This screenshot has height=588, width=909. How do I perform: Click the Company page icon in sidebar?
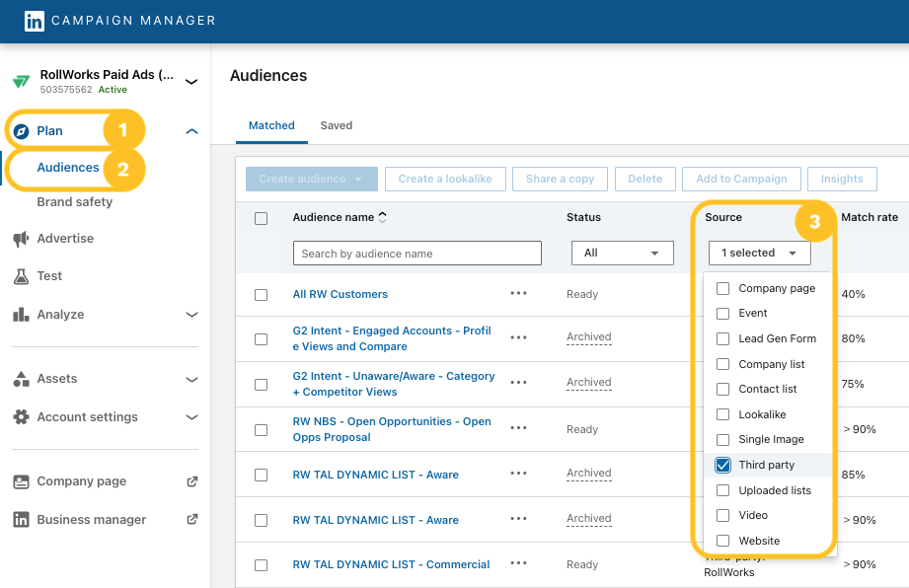(22, 480)
